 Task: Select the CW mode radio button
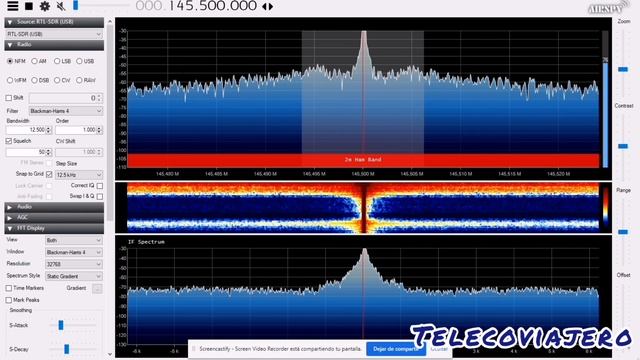coord(57,80)
